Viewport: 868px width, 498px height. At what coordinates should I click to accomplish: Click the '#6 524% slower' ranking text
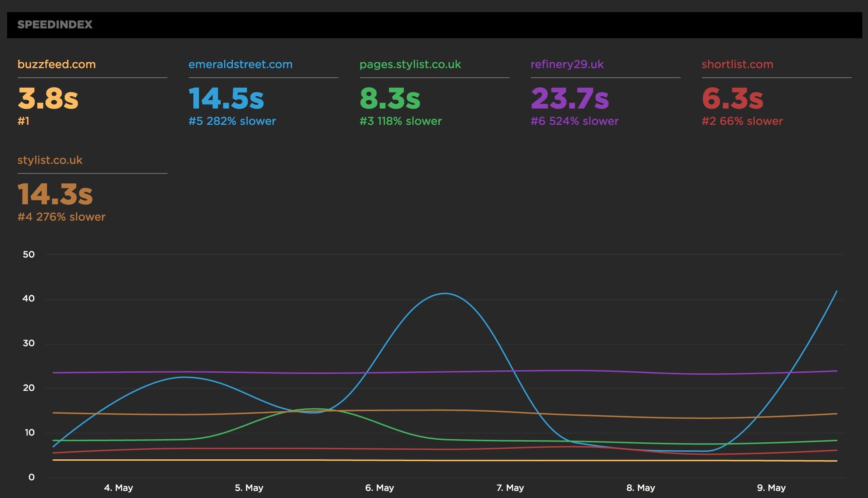tap(574, 121)
